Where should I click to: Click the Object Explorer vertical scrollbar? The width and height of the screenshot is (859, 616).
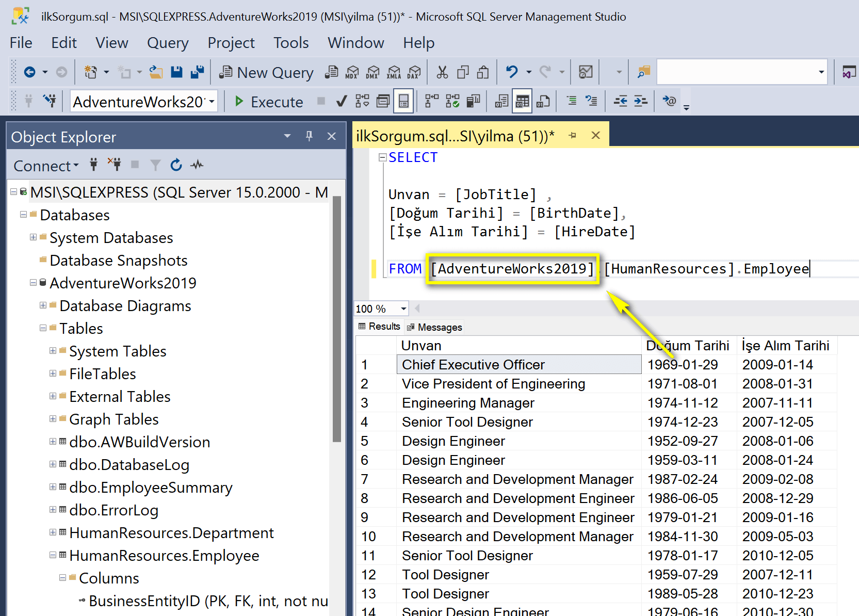337,319
